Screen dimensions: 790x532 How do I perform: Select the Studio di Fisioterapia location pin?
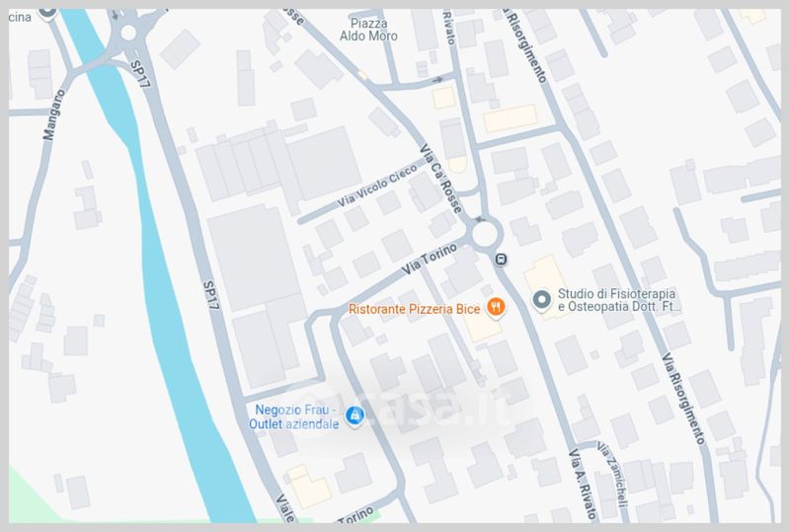541,300
